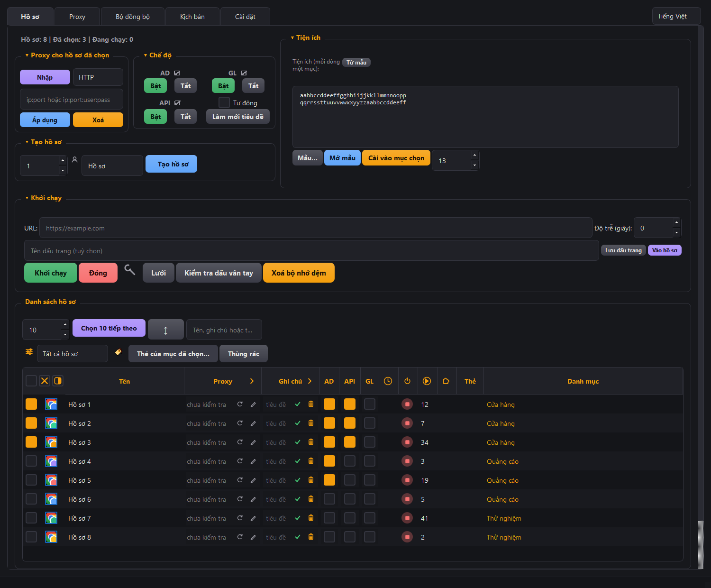Click the Chrome icon of Hồ sơ 1
The width and height of the screenshot is (711, 588).
point(51,404)
